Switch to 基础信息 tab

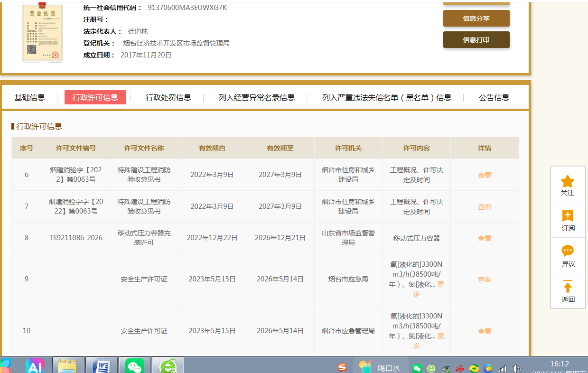click(x=30, y=97)
